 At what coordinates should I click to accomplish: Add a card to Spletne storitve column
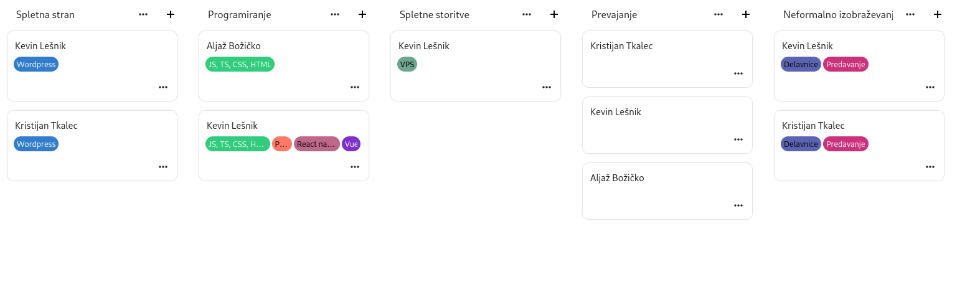click(x=554, y=14)
